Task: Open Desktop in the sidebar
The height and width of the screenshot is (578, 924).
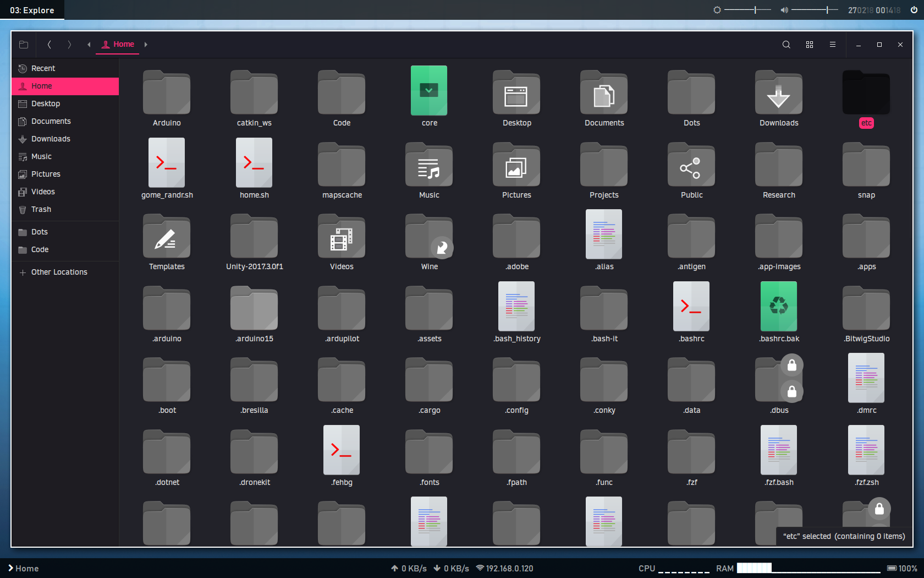Action: click(x=65, y=103)
